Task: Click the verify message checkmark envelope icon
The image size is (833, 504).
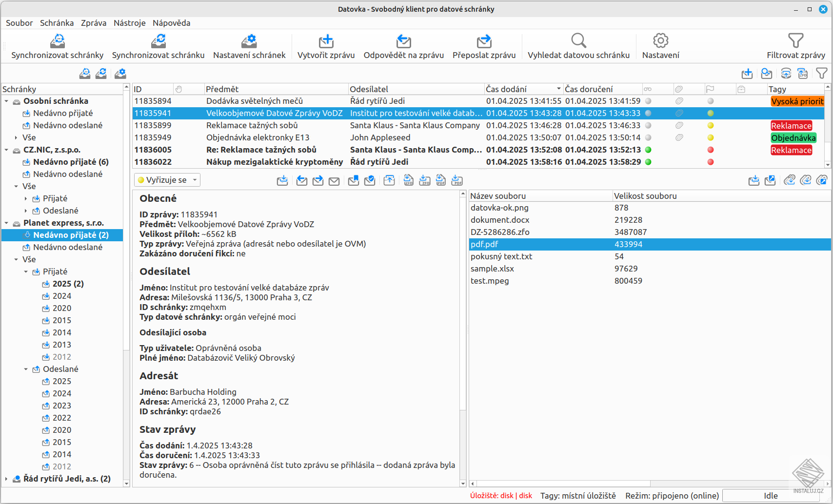Action: (x=370, y=181)
